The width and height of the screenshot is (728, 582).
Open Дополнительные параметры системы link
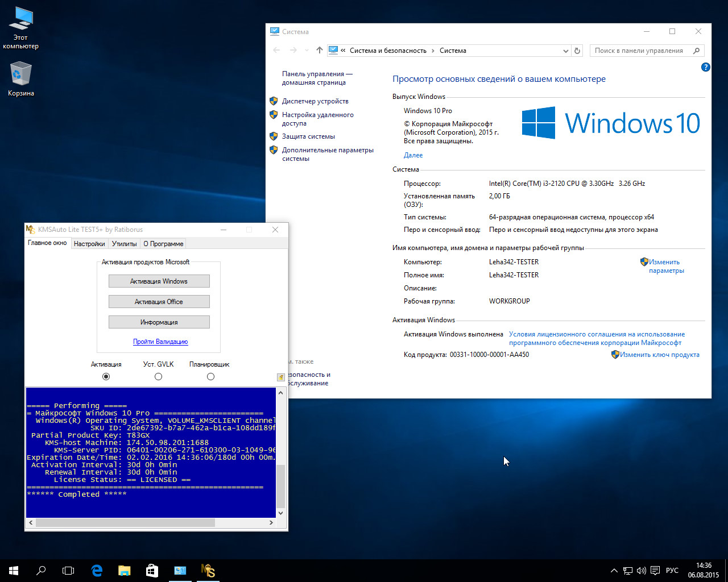coord(328,154)
